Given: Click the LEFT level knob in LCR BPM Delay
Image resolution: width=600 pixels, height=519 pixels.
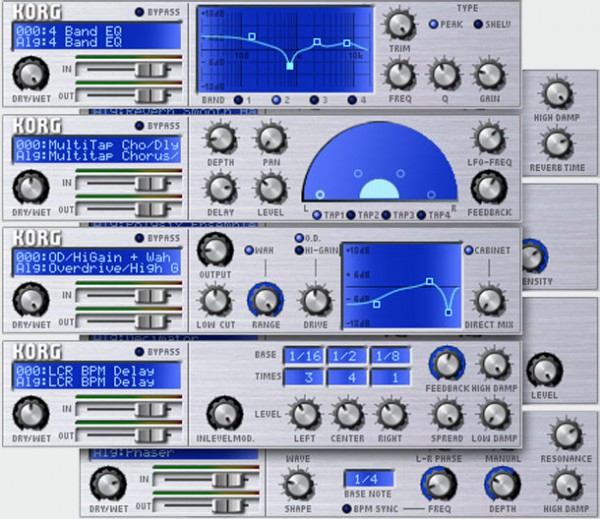Looking at the screenshot, I should [305, 415].
